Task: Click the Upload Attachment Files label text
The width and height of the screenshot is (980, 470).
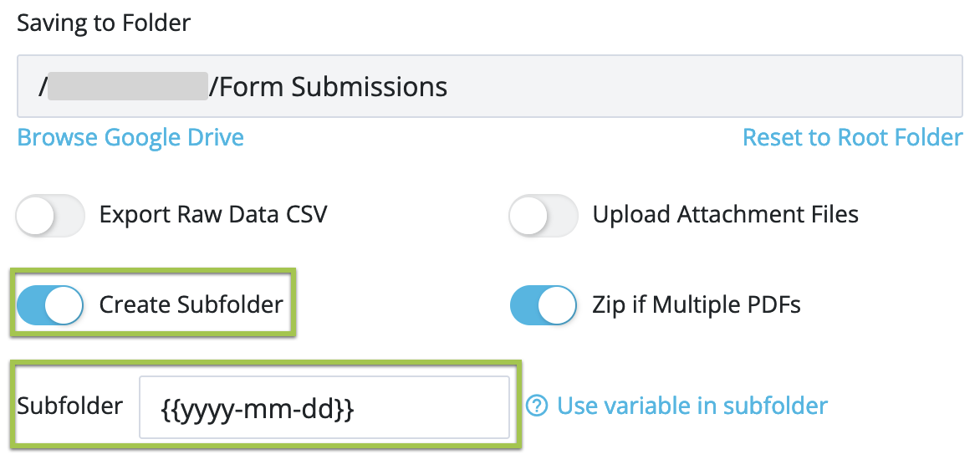Action: [726, 216]
